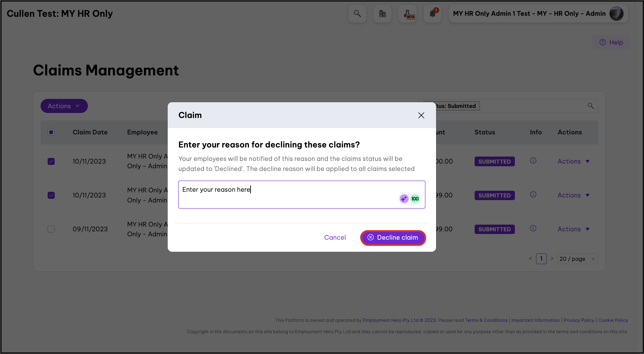Uncheck the first 10/11/2023 claim checkbox
Image resolution: width=644 pixels, height=354 pixels.
(x=51, y=161)
